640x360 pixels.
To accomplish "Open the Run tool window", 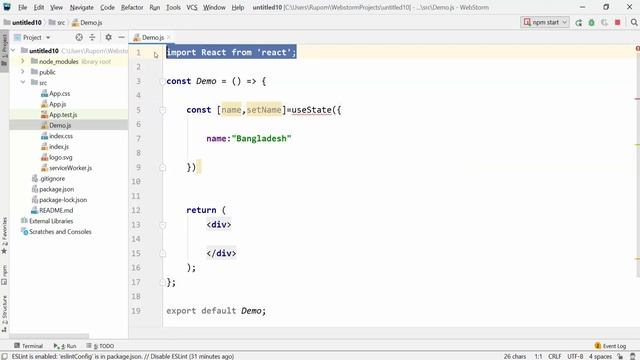I will click(x=65, y=346).
